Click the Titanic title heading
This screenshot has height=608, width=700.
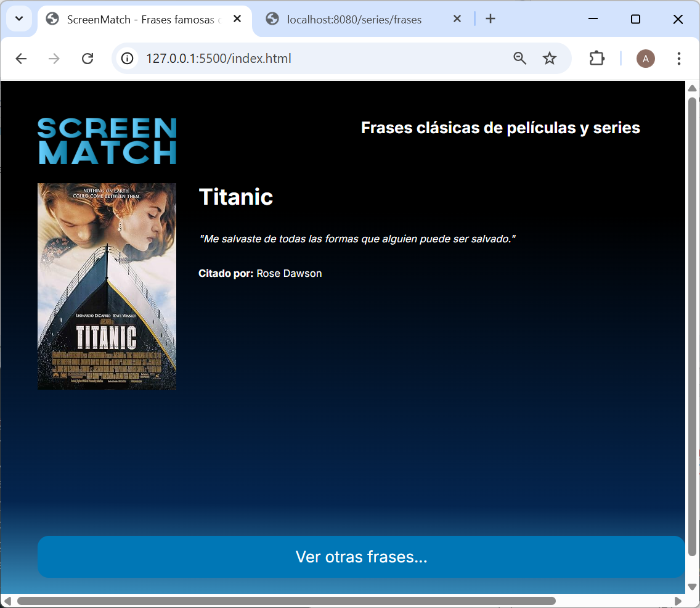[x=236, y=197]
